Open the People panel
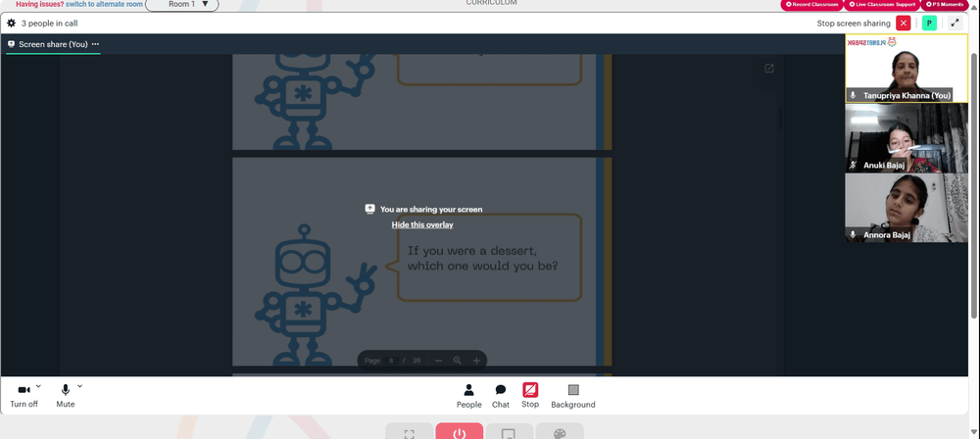The image size is (980, 439). tap(468, 396)
